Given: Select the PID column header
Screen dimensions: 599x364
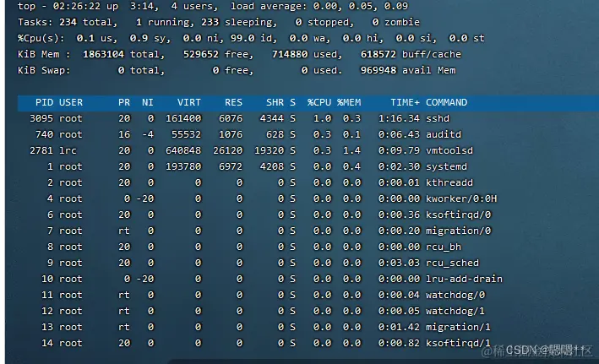Looking at the screenshot, I should pos(44,102).
